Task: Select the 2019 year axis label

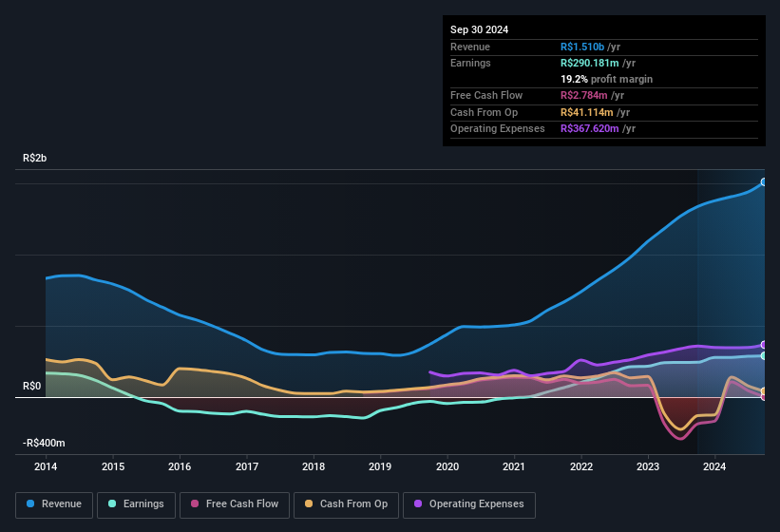Action: (x=380, y=466)
